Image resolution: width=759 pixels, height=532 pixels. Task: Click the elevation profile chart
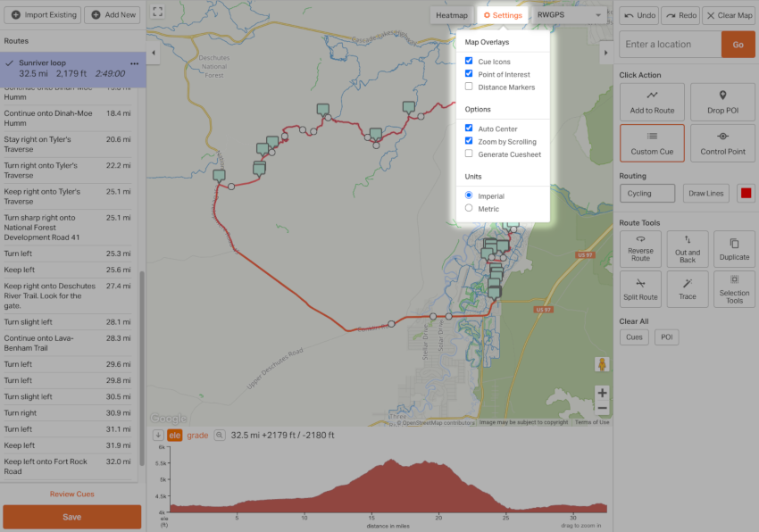(388, 486)
